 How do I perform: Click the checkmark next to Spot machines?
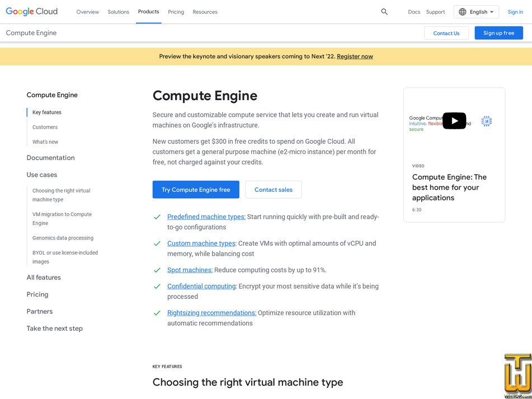pyautogui.click(x=157, y=270)
